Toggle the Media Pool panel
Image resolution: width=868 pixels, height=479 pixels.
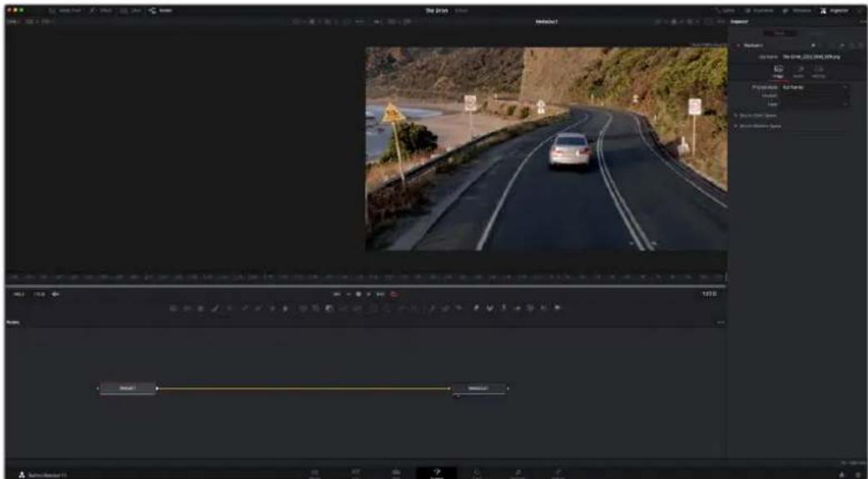click(x=66, y=11)
